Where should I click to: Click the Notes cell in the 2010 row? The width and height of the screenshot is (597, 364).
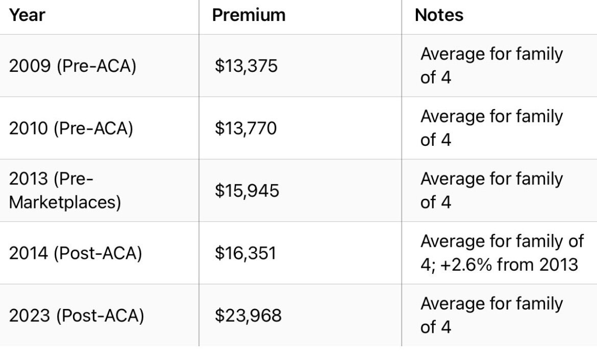491,128
